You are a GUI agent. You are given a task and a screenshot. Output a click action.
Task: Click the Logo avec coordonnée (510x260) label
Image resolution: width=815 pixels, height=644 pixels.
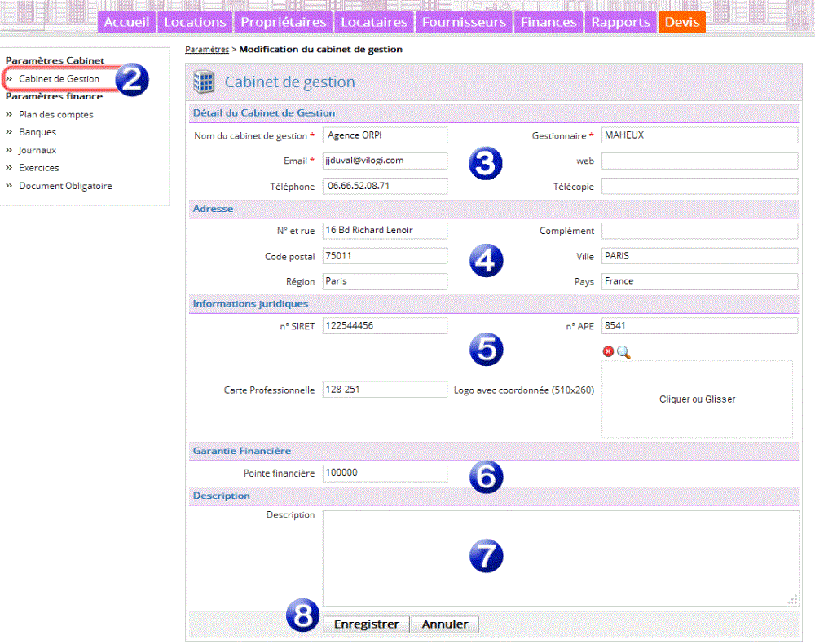[524, 390]
